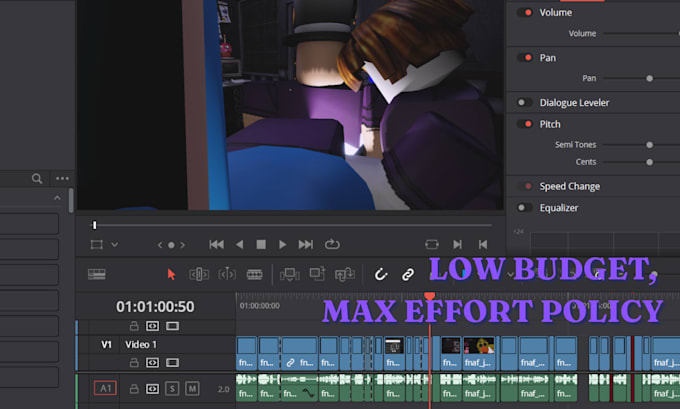Viewport: 680px width, 409px height.
Task: Expand the Equalizer section label
Action: pyautogui.click(x=559, y=208)
